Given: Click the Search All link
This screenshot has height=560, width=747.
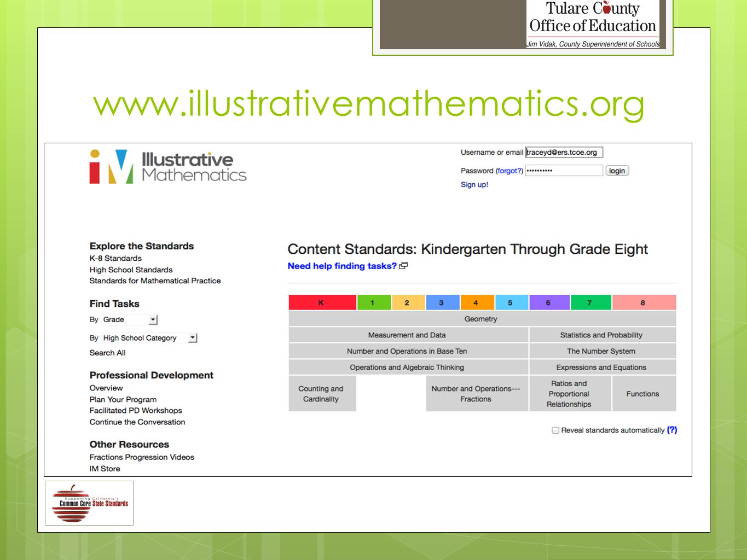Looking at the screenshot, I should click(x=107, y=353).
